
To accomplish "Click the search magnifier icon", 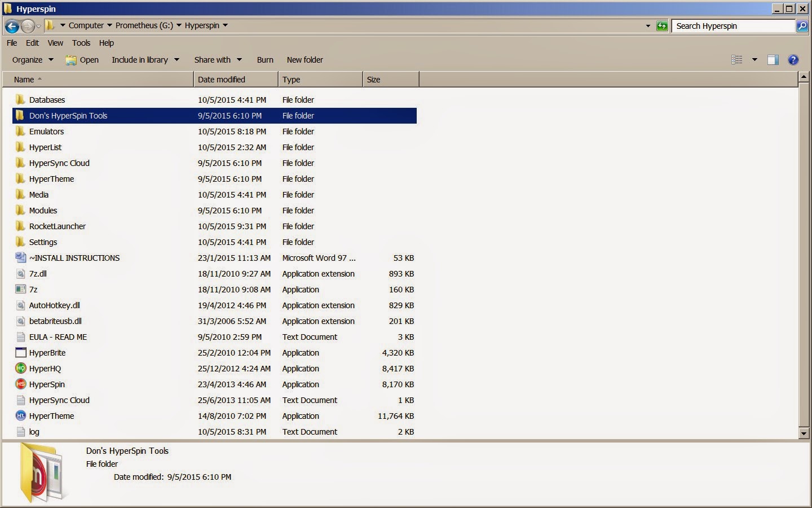I will [802, 26].
